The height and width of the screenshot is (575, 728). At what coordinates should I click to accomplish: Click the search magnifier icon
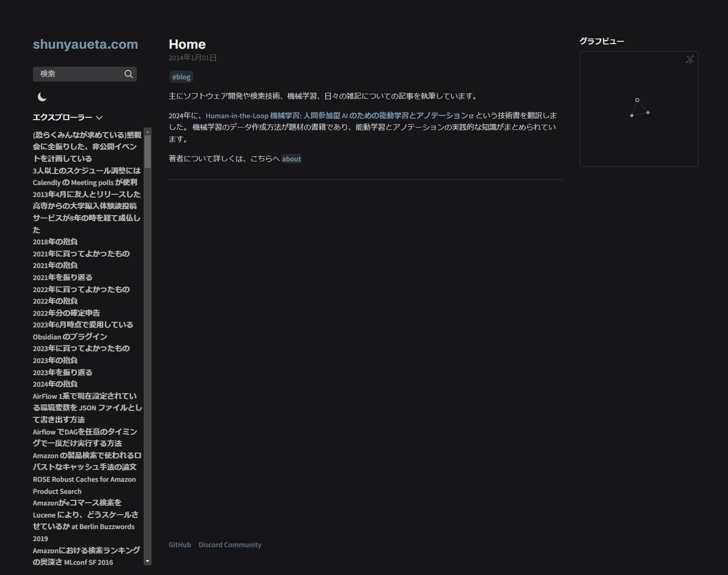pyautogui.click(x=128, y=74)
